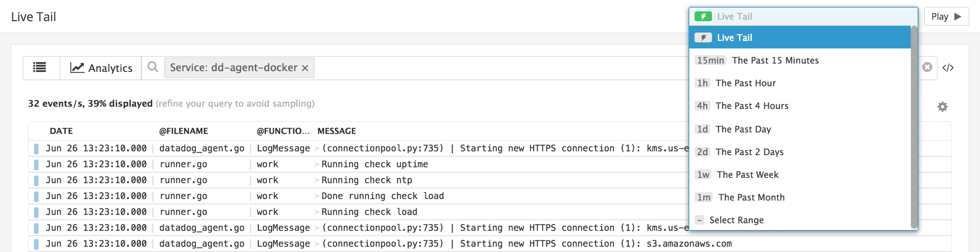
Task: Select The Past Hour range
Action: [x=745, y=83]
